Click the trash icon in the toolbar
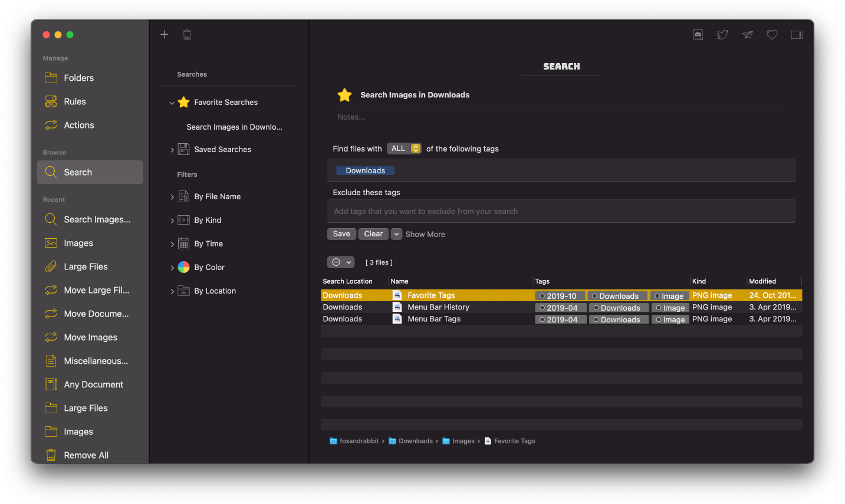 (x=187, y=34)
